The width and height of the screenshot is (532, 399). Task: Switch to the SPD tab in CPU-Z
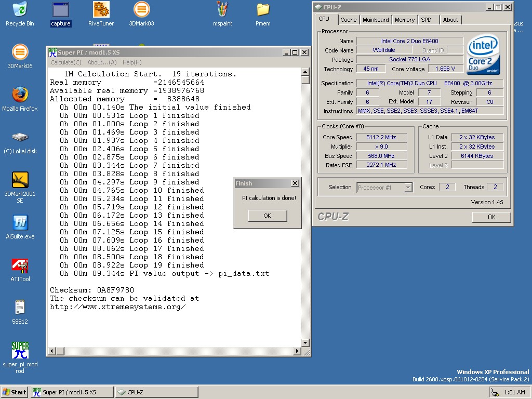point(427,20)
